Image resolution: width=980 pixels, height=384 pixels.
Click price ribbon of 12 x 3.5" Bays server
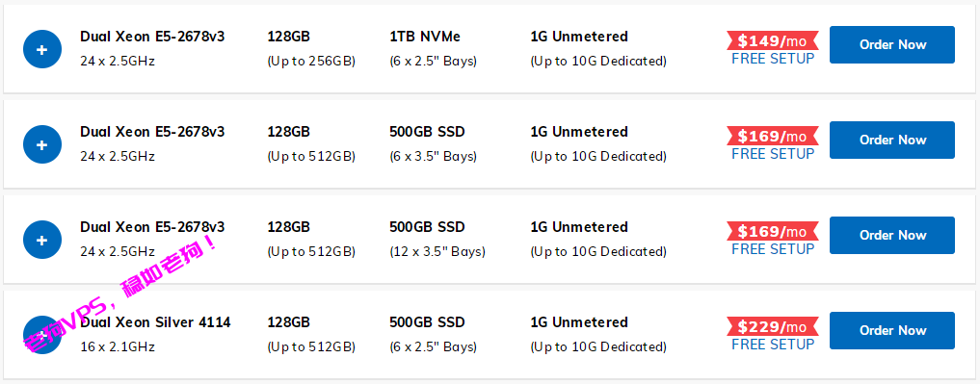pyautogui.click(x=773, y=232)
